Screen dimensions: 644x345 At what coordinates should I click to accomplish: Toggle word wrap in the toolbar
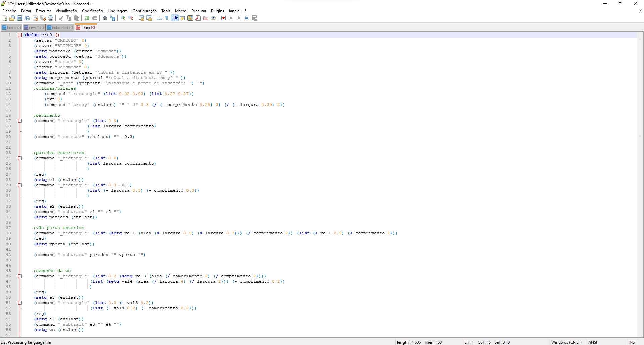click(x=159, y=18)
